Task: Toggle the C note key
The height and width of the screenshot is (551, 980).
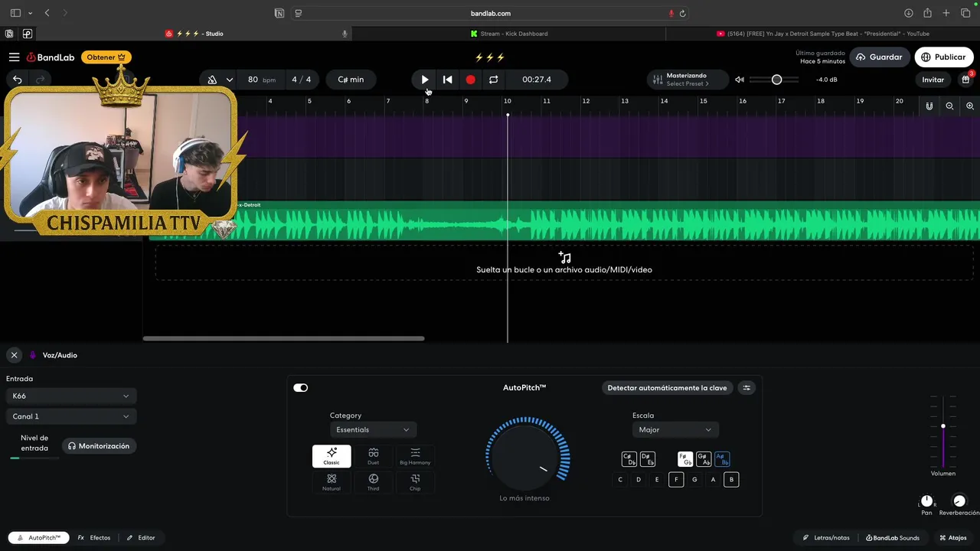Action: click(x=620, y=480)
